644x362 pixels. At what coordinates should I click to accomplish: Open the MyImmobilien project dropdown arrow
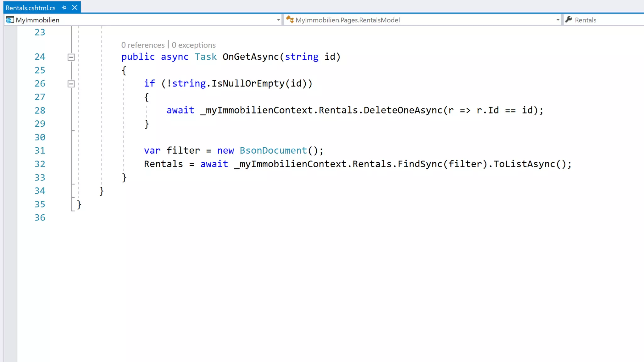click(278, 20)
